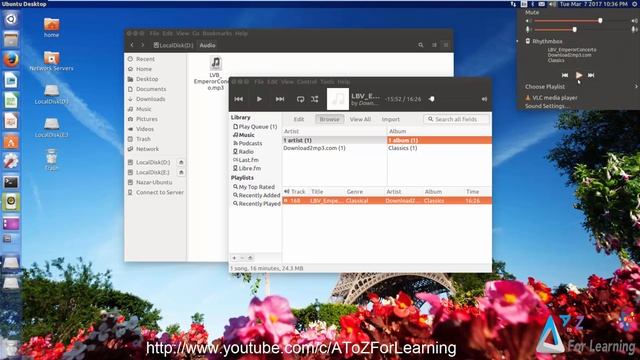Toggle Mute in sound menu
Image resolution: width=640 pixels, height=360 pixels.
[532, 13]
